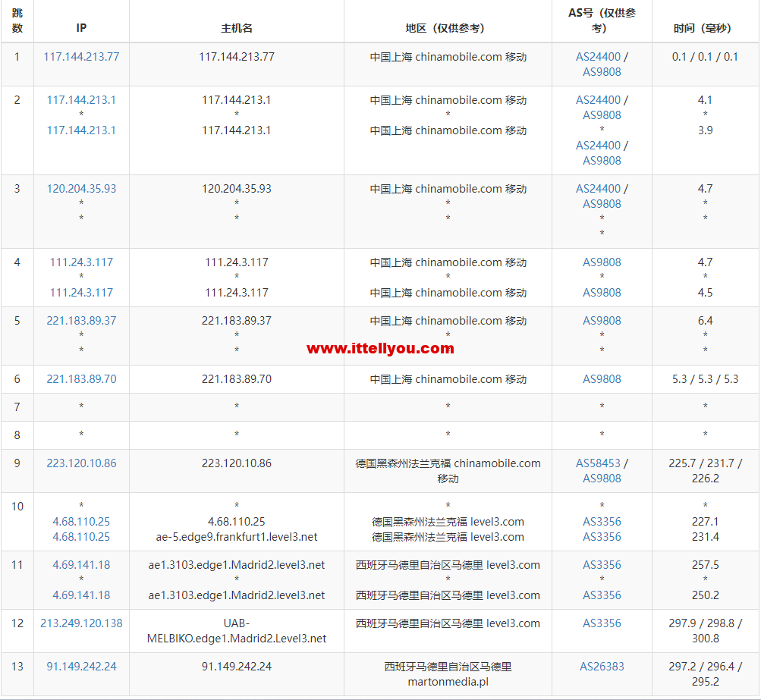This screenshot has width=761, height=700.
Task: Select time value "227.1" in hop 10
Action: point(705,522)
